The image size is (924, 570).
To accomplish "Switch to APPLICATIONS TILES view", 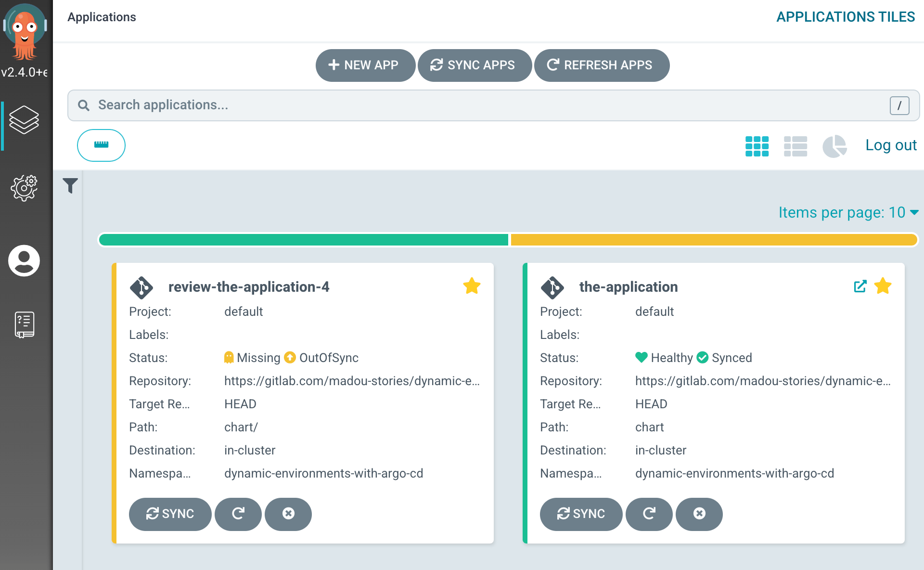I will [x=846, y=17].
